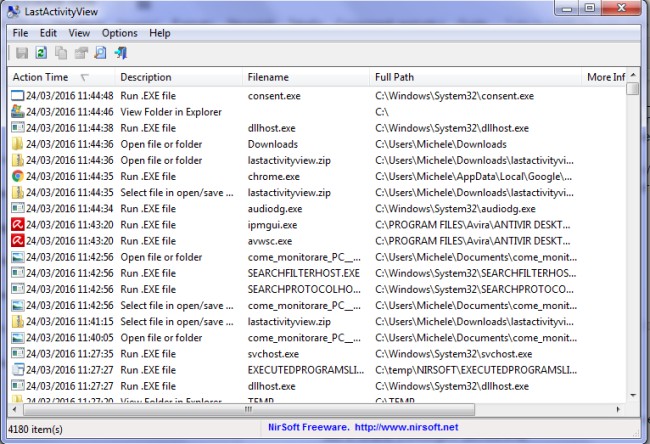This screenshot has width=650, height=444.
Task: Open the Find toolbar icon
Action: (x=100, y=53)
